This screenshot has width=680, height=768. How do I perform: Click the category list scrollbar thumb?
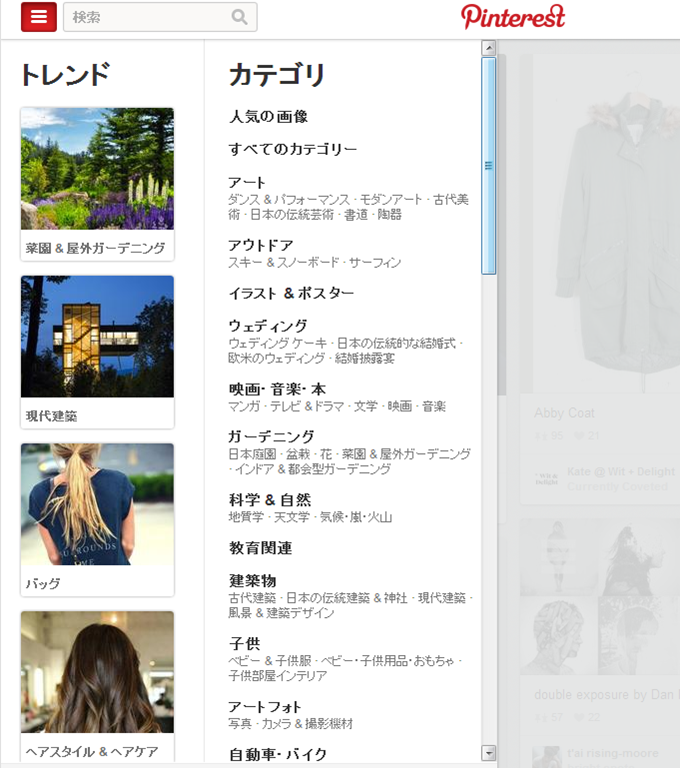(x=489, y=165)
